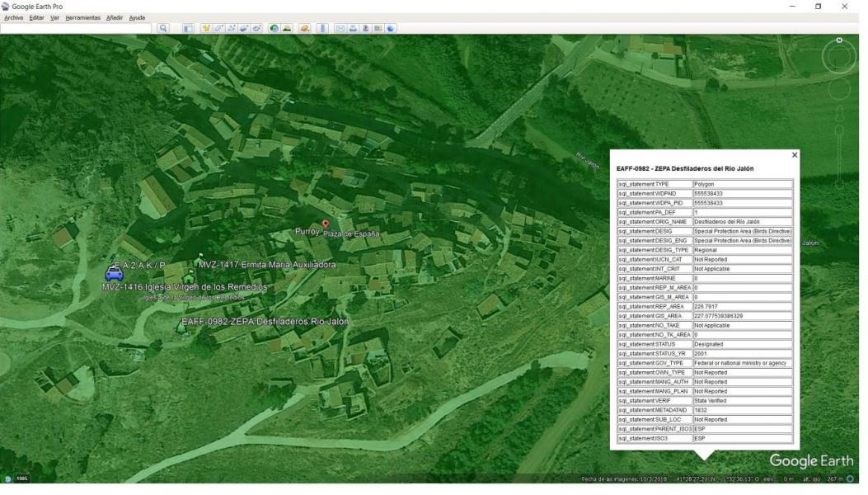The image size is (868, 495).
Task: Expand the Añadir menu
Action: (114, 17)
